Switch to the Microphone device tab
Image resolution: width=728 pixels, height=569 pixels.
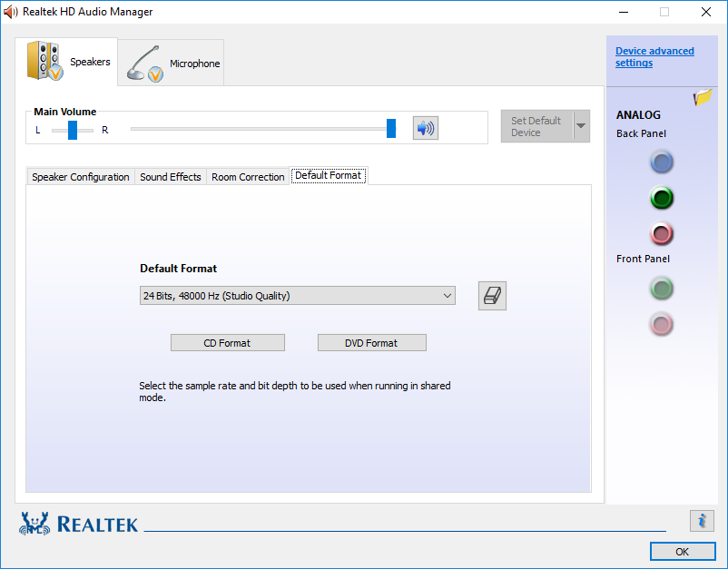click(172, 64)
